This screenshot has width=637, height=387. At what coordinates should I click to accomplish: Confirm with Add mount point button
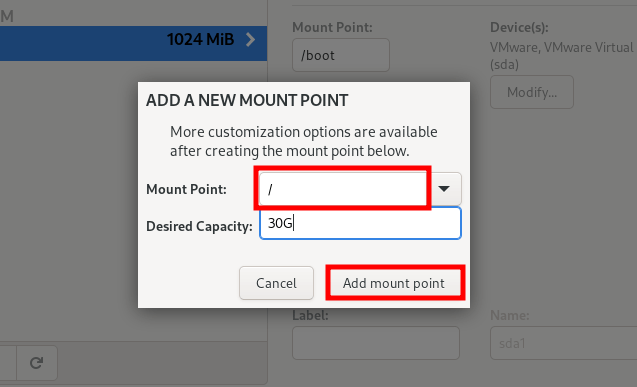(x=394, y=283)
